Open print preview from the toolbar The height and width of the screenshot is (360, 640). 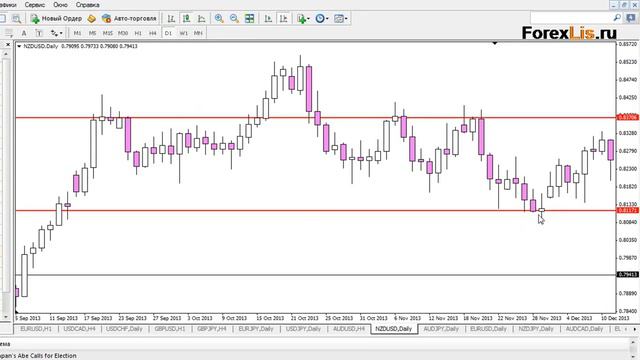[16, 18]
